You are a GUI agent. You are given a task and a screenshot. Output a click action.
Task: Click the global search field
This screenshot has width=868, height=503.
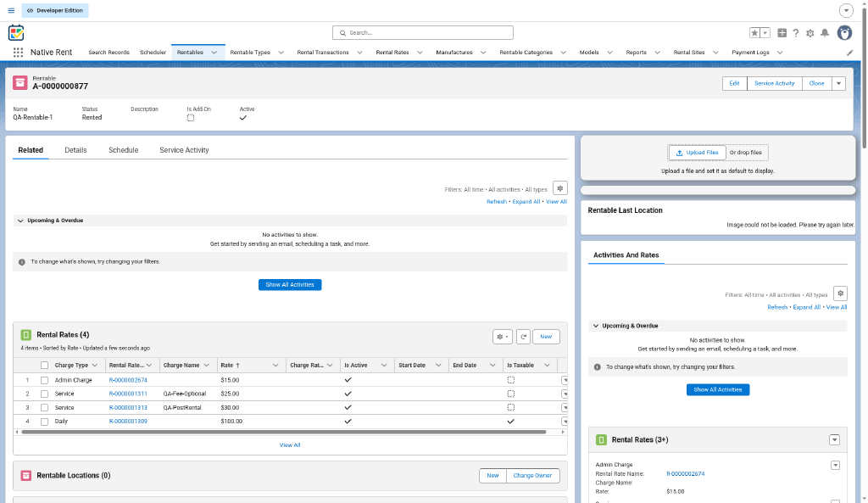(423, 33)
